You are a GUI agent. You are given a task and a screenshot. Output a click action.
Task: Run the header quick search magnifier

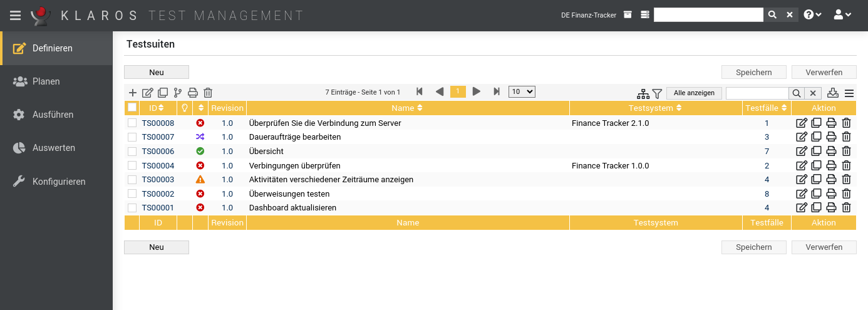point(772,15)
